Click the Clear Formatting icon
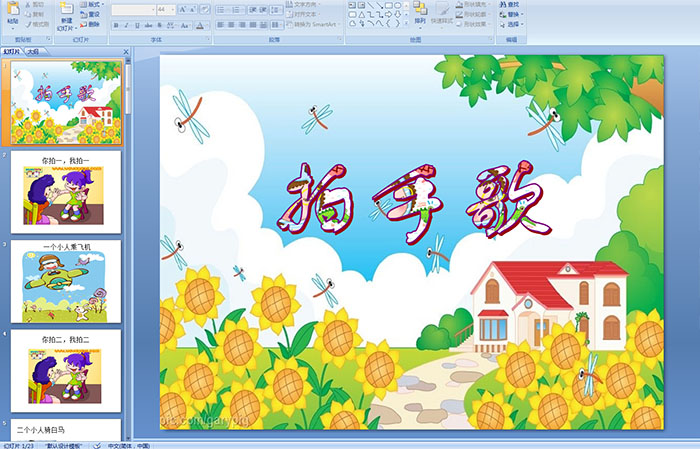The width and height of the screenshot is (700, 449). point(205,9)
